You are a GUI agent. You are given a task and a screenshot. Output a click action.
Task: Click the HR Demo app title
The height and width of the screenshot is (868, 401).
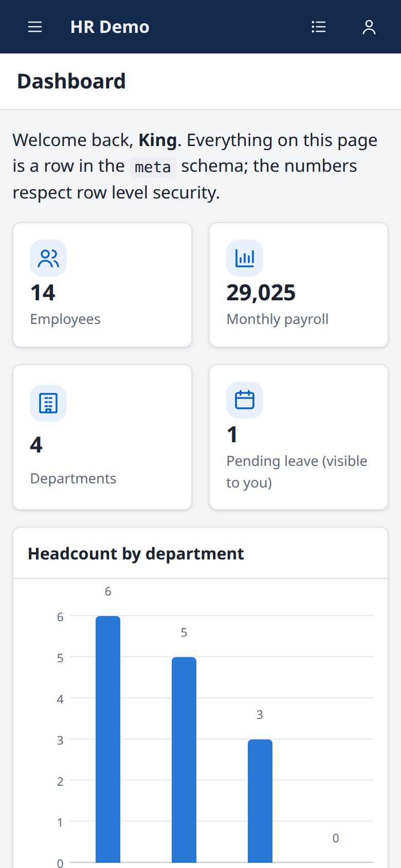pyautogui.click(x=110, y=27)
